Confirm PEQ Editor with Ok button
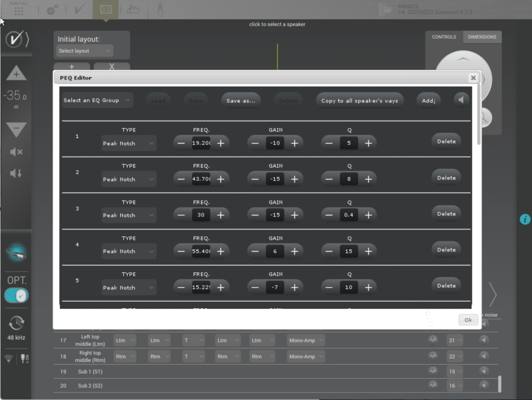 (468, 320)
